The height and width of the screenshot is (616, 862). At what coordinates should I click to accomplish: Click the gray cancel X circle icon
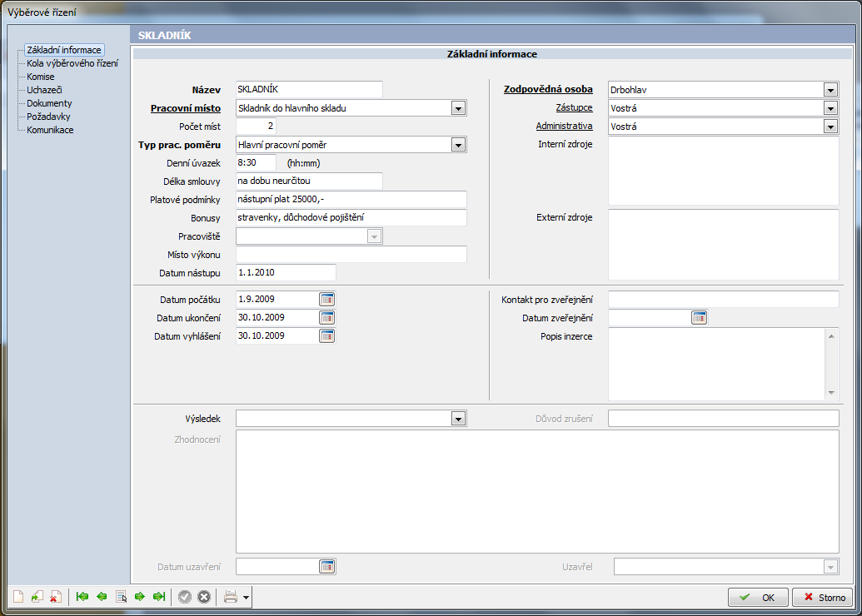(204, 597)
